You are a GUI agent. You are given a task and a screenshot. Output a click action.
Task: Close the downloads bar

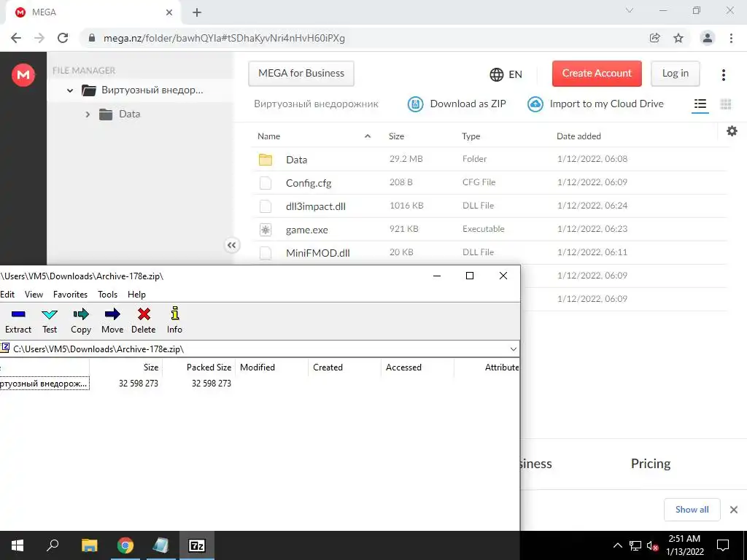tap(734, 510)
